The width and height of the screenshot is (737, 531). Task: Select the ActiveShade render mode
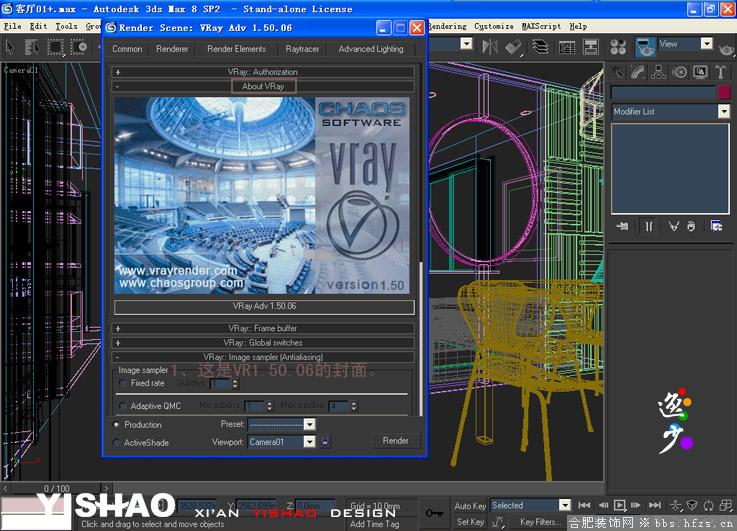[116, 442]
